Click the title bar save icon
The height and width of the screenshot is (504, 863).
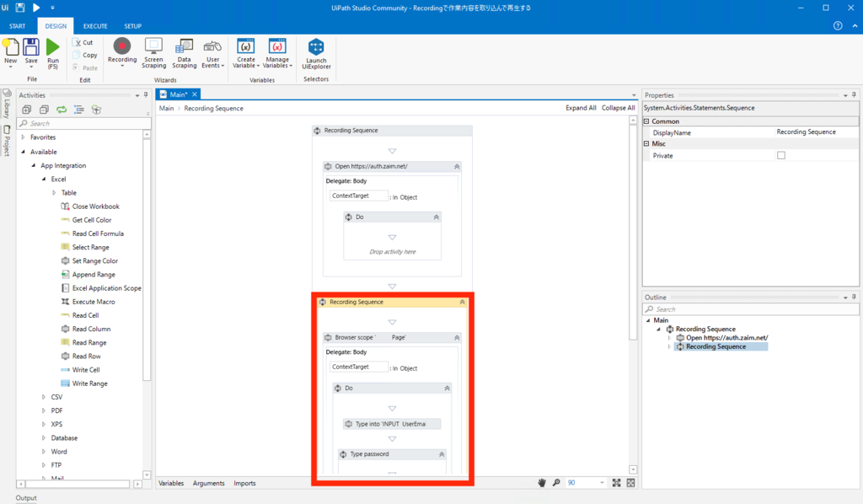pyautogui.click(x=20, y=8)
